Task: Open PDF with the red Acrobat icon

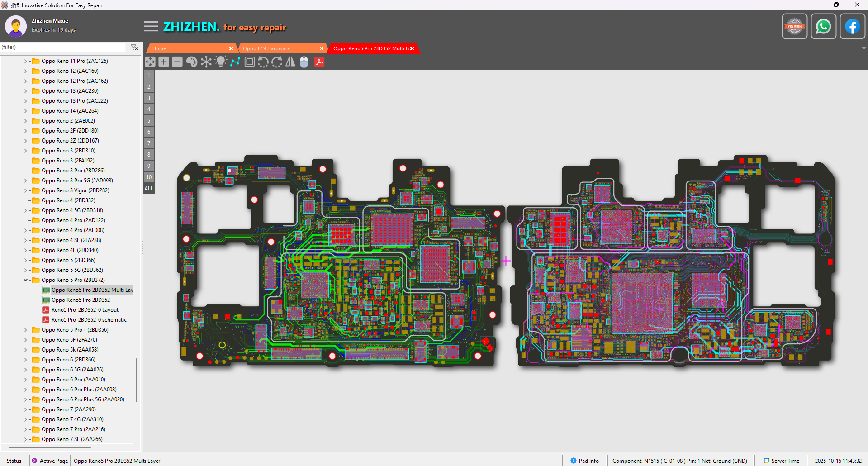Action: [319, 62]
